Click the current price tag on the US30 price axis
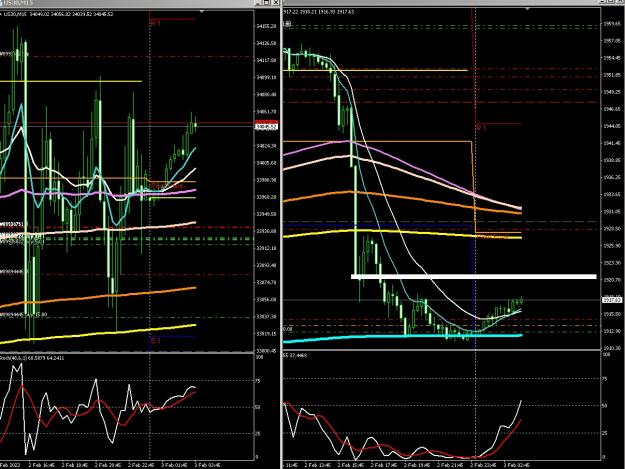 [266, 126]
